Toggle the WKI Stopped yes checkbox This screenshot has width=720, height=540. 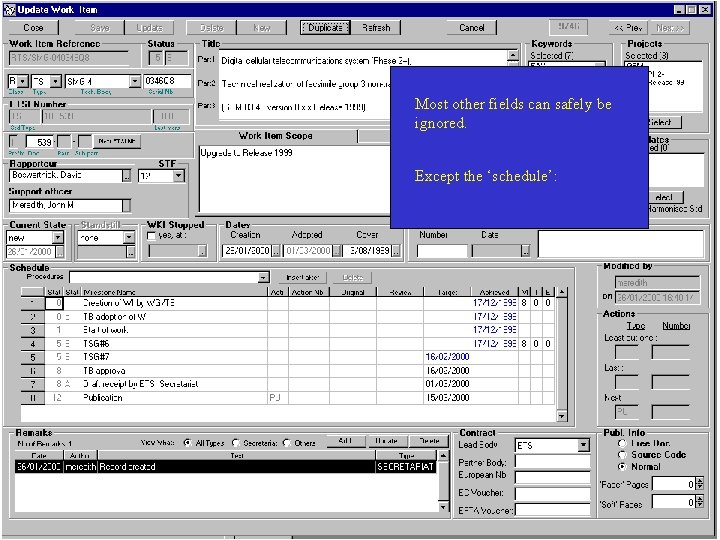151,236
